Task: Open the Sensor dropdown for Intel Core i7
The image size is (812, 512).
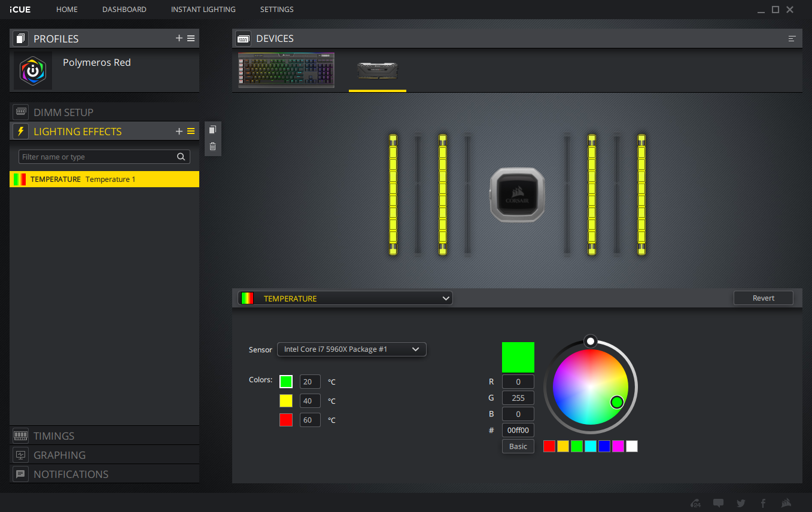Action: pos(351,349)
